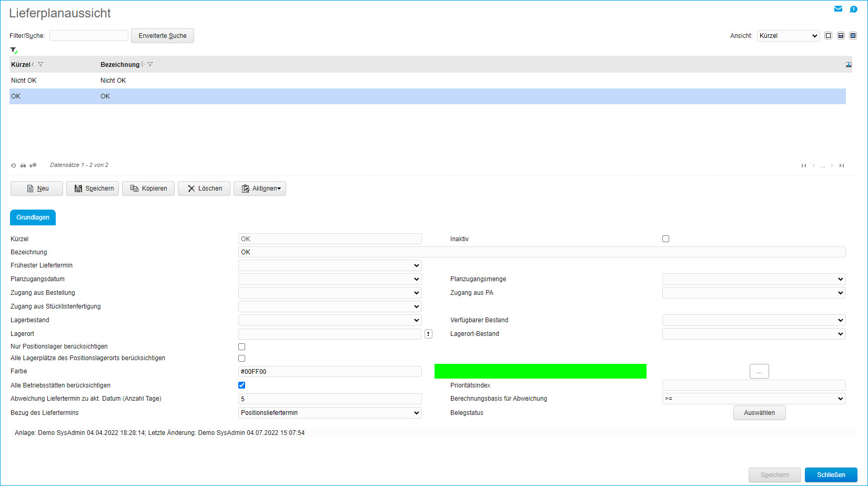Screen dimensions: 868x486
Task: Switch to the Grundlagen tab
Action: click(x=33, y=217)
